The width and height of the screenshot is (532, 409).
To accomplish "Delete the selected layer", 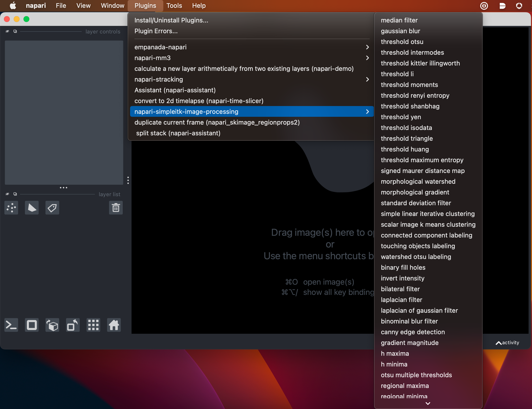I will click(x=116, y=208).
